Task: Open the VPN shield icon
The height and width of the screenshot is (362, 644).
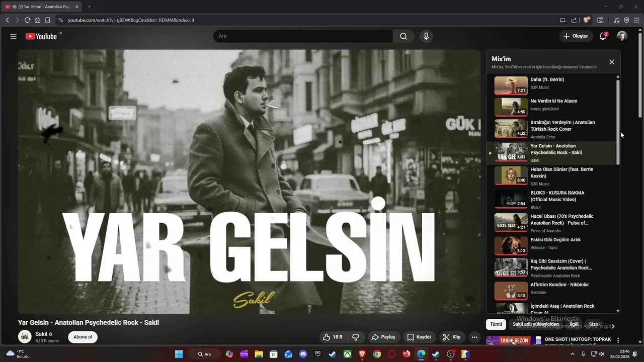Action: [x=626, y=20]
